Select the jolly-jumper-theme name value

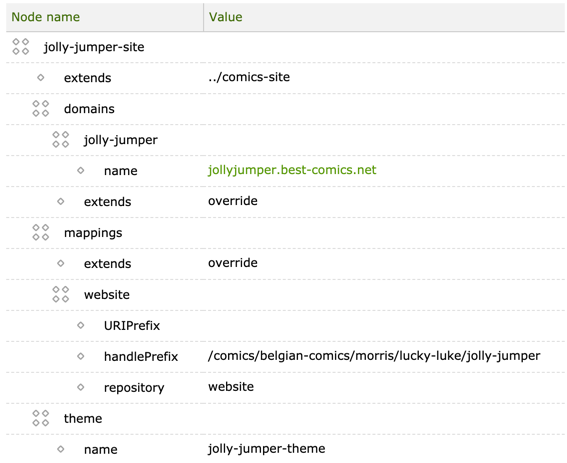pos(267,449)
